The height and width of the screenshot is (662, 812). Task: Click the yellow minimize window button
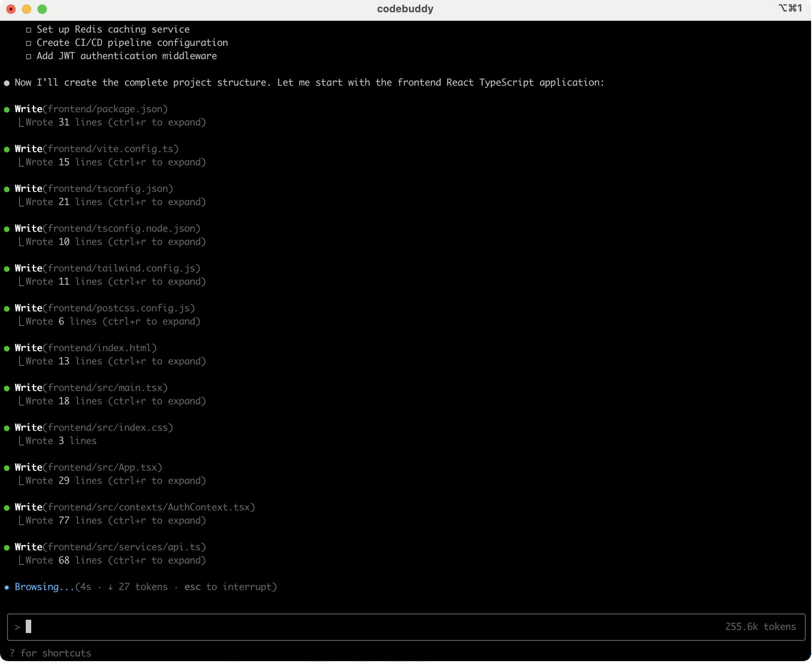(27, 9)
